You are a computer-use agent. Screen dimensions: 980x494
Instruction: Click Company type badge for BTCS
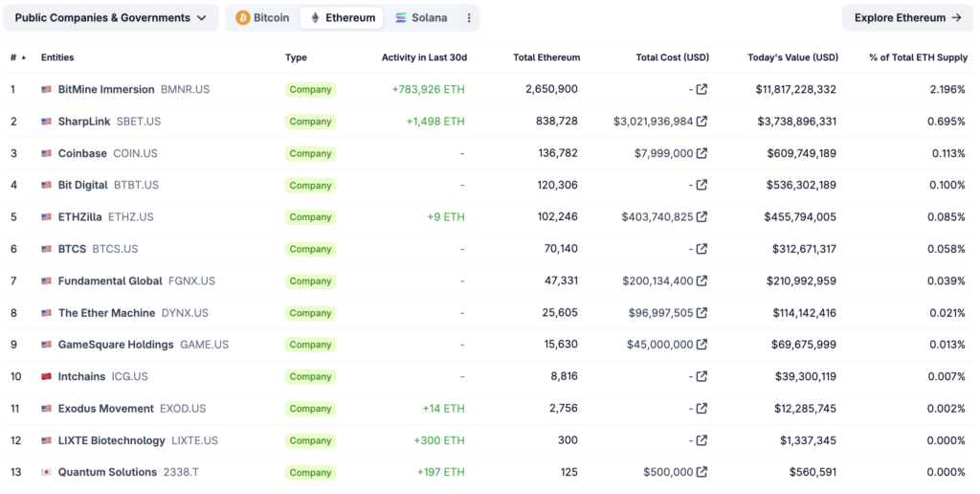tap(310, 249)
